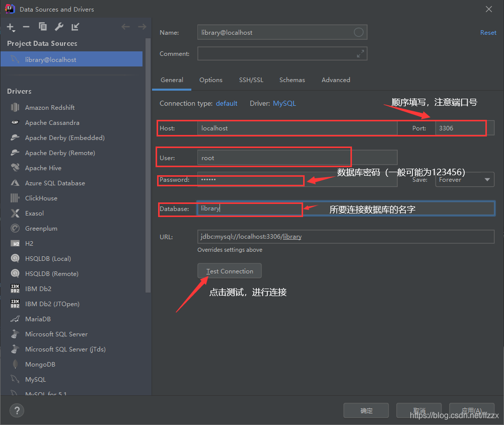Open driver settings wrench icon
This screenshot has height=425, width=504.
tap(59, 27)
